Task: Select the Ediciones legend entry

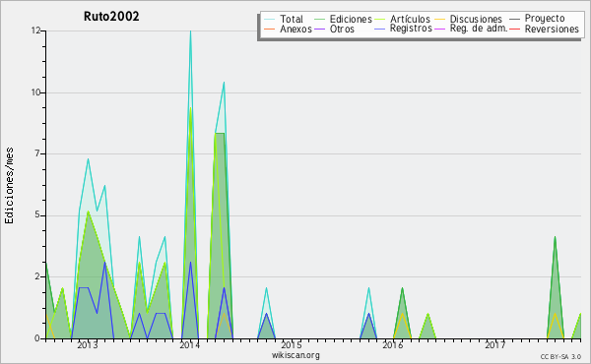Action: [351, 19]
